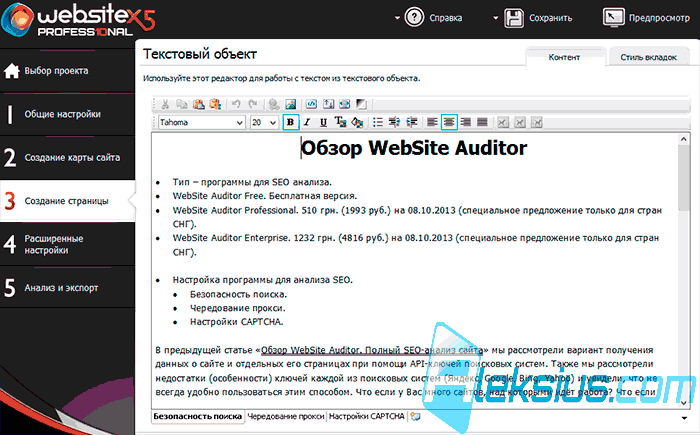
Task: Click the bullet line Тип – программы для SEO анализа.
Action: point(252,182)
